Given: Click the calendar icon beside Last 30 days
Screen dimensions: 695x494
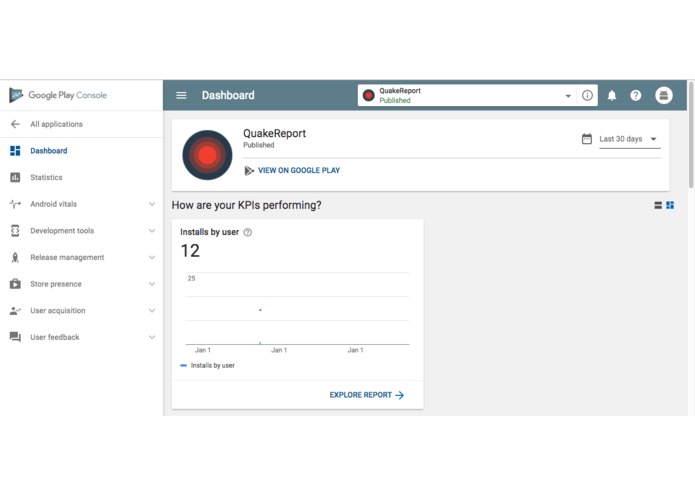Looking at the screenshot, I should (586, 139).
